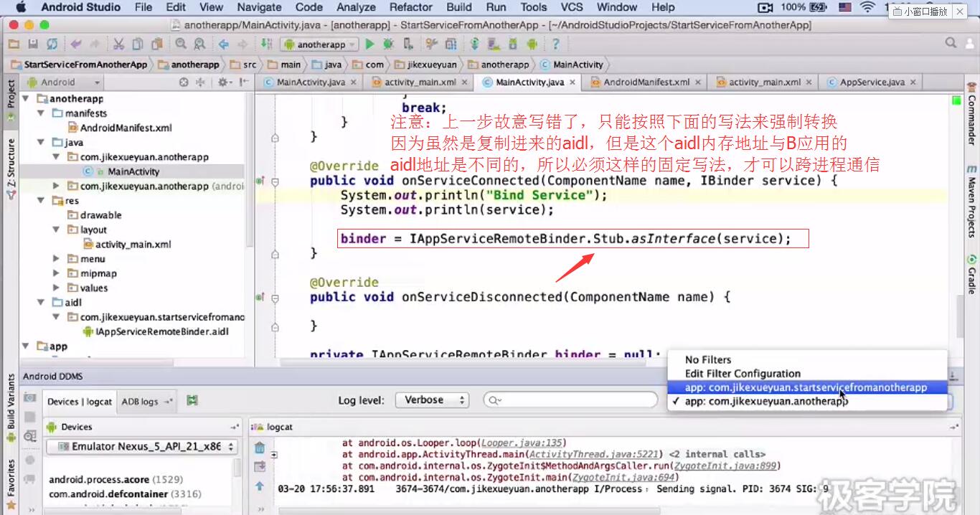Click the Help question mark toolbar icon
Viewport: 980px width, 515px height.
tap(555, 44)
